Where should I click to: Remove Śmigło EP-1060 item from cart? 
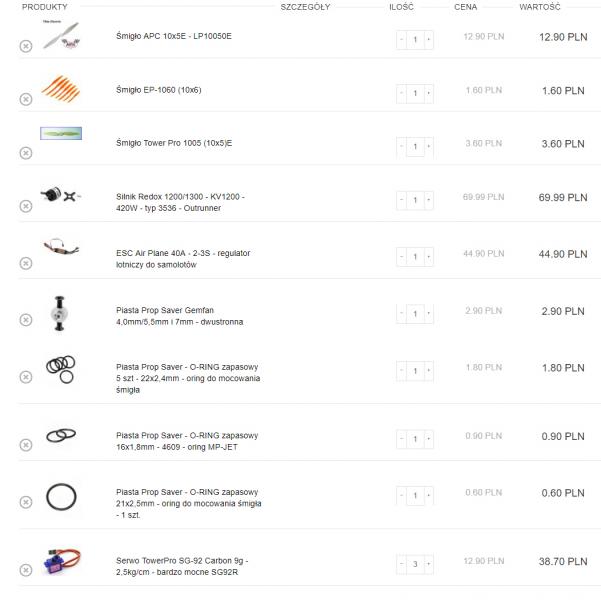tap(26, 99)
